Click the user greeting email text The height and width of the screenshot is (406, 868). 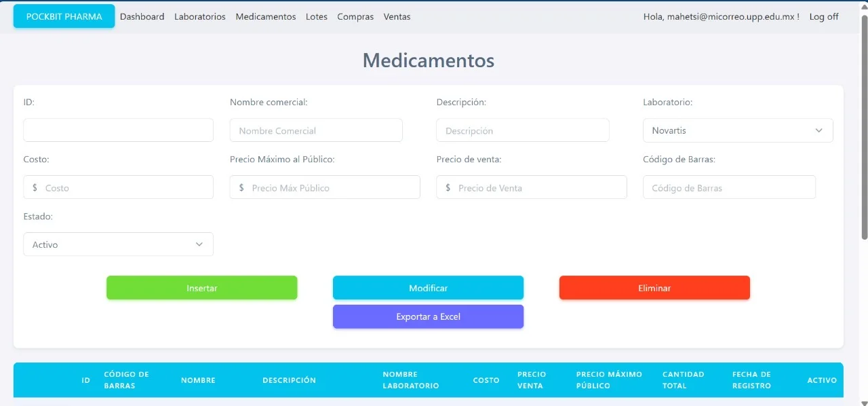(x=722, y=16)
